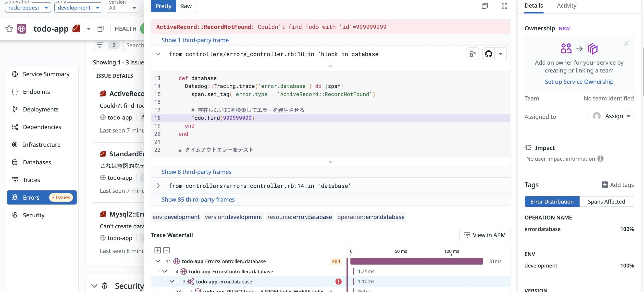Click Show 8 third-party frames
The image size is (644, 292).
197,172
